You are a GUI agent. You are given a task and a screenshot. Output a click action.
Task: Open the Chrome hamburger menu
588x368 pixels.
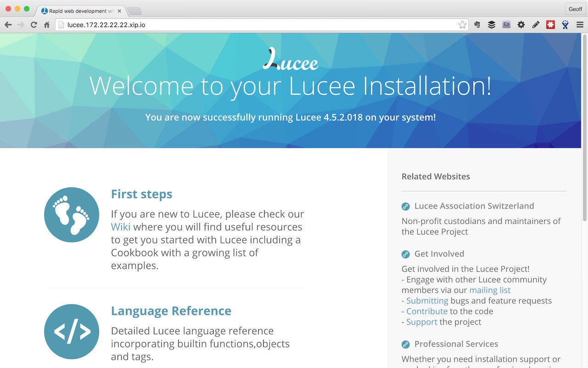(x=580, y=24)
